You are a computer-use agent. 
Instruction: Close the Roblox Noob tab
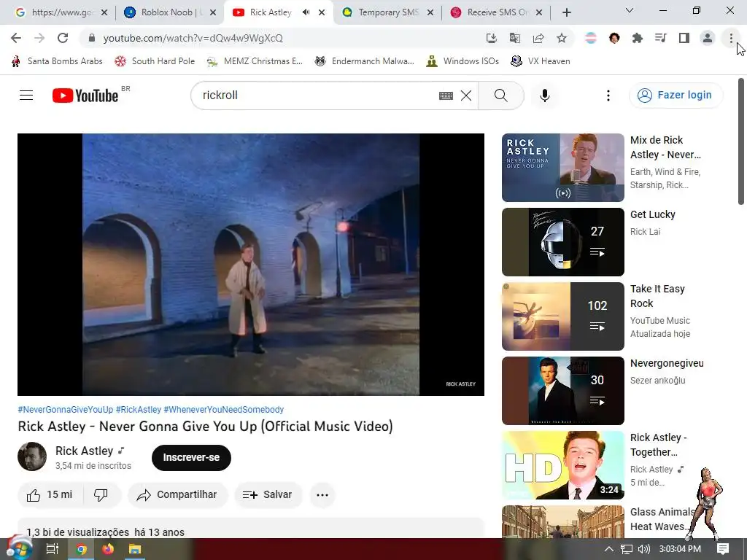pos(213,12)
